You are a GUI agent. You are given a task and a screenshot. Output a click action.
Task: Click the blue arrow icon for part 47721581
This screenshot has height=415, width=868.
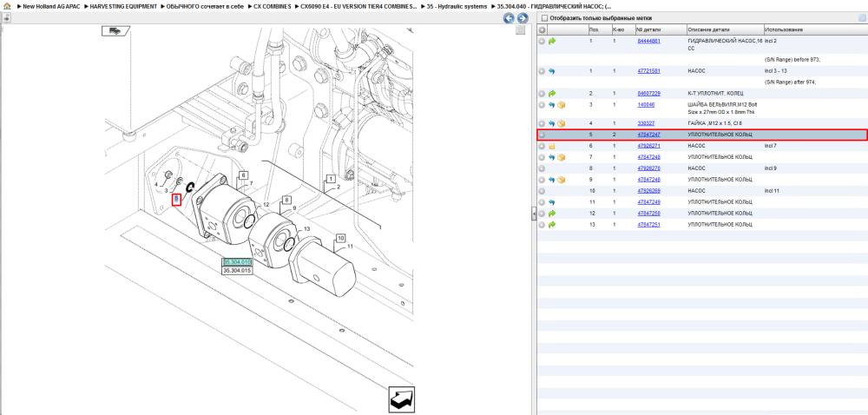(x=552, y=71)
